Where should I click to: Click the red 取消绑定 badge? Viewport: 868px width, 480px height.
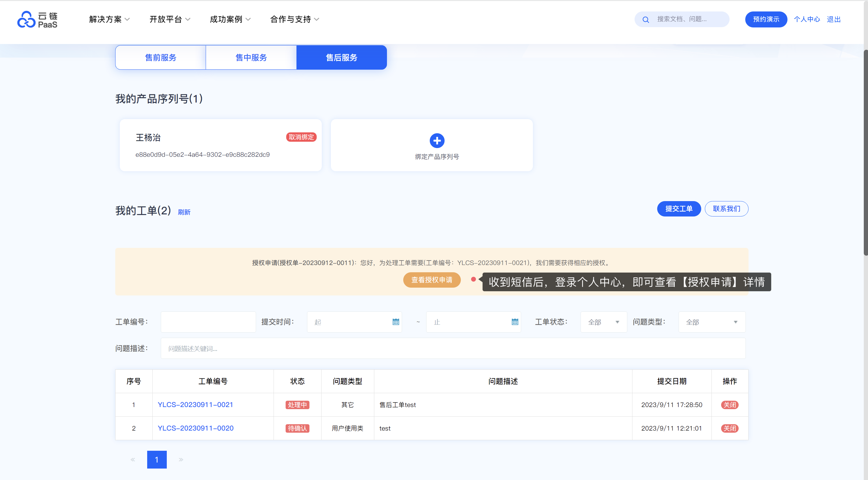301,137
